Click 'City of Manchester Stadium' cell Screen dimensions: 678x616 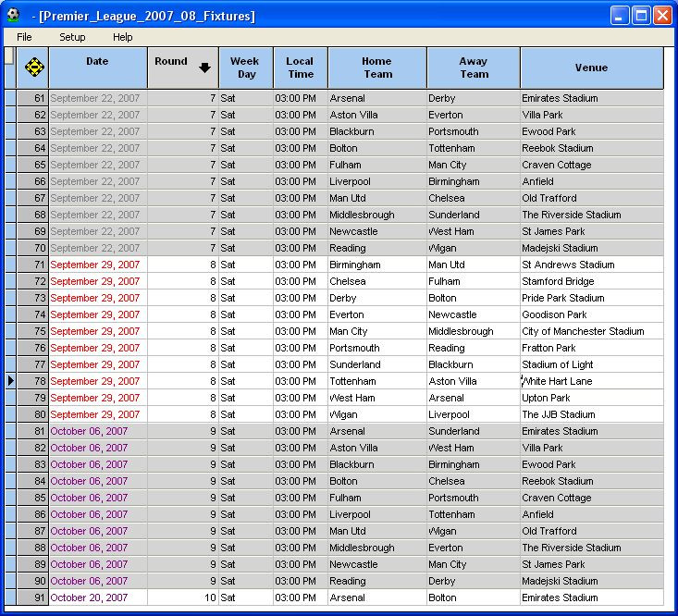tap(592, 331)
